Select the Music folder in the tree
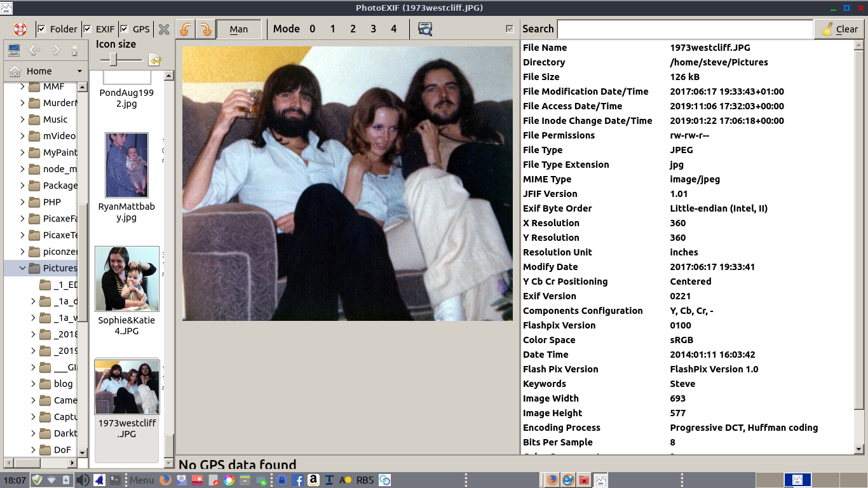The height and width of the screenshot is (488, 868). (55, 119)
